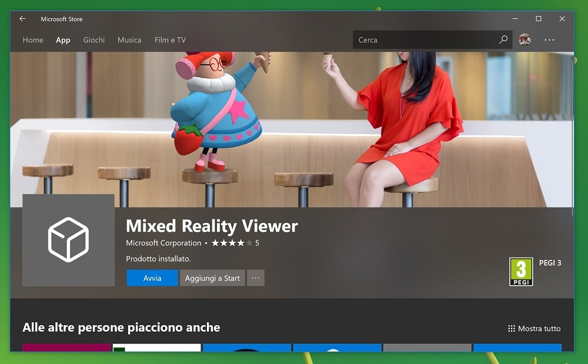Image resolution: width=588 pixels, height=364 pixels.
Task: Click the Prodotto installato text
Action: click(x=158, y=259)
